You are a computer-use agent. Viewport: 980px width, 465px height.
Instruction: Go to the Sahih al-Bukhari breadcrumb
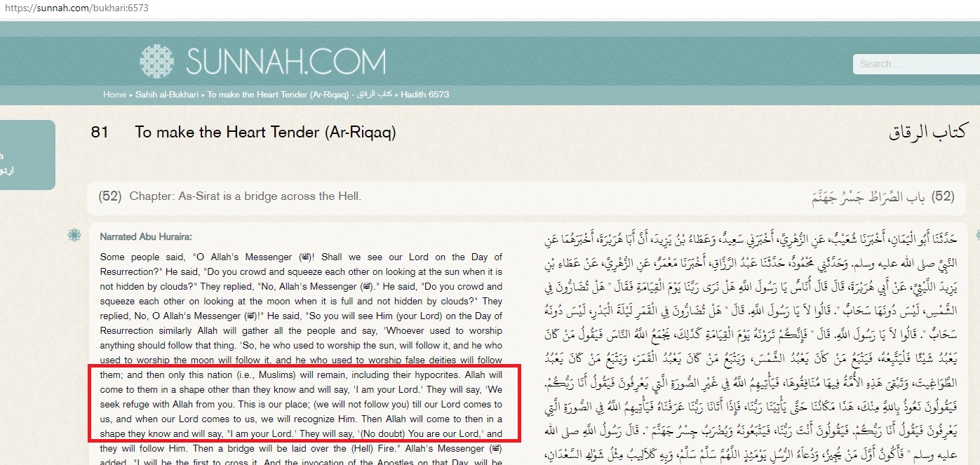tap(166, 94)
